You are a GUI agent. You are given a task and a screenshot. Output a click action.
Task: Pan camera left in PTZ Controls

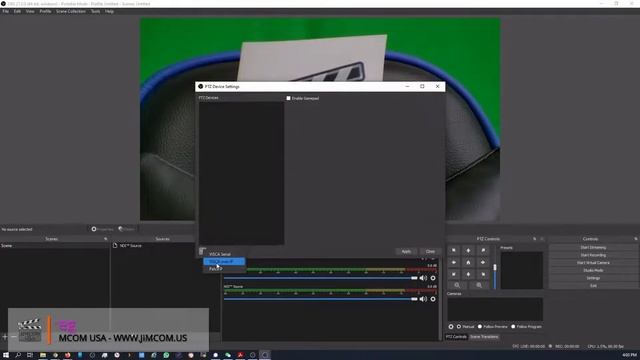coord(453,262)
